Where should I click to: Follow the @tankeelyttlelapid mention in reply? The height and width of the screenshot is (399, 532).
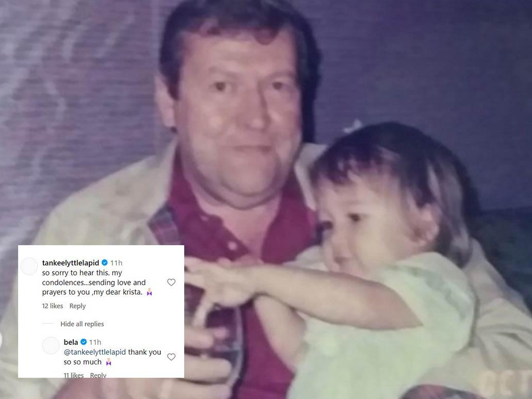[x=94, y=352]
